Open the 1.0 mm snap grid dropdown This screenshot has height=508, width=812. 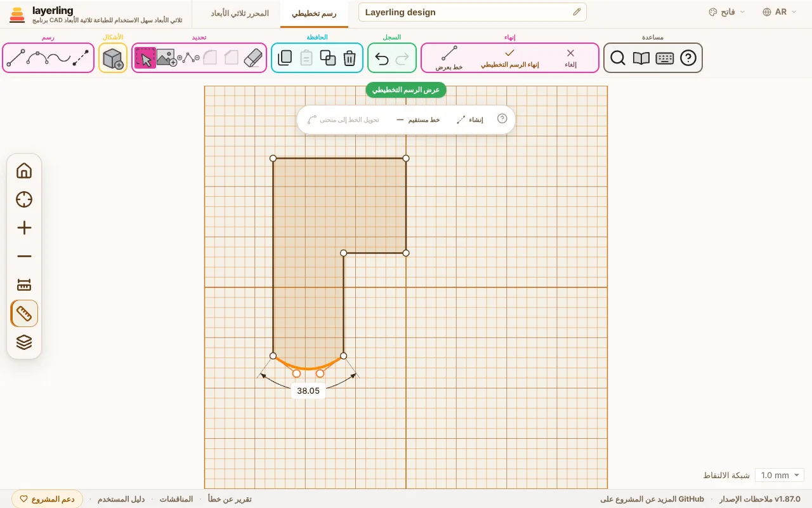[x=780, y=475]
